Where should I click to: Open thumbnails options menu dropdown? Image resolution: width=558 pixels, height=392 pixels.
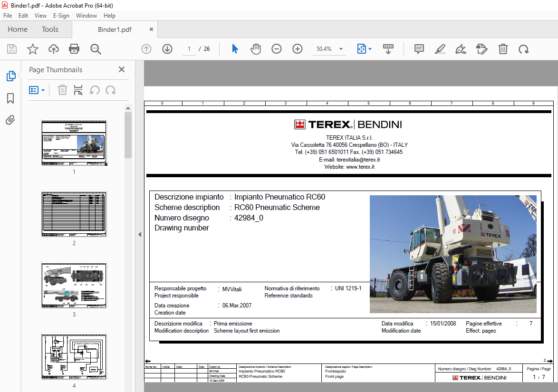tap(37, 90)
